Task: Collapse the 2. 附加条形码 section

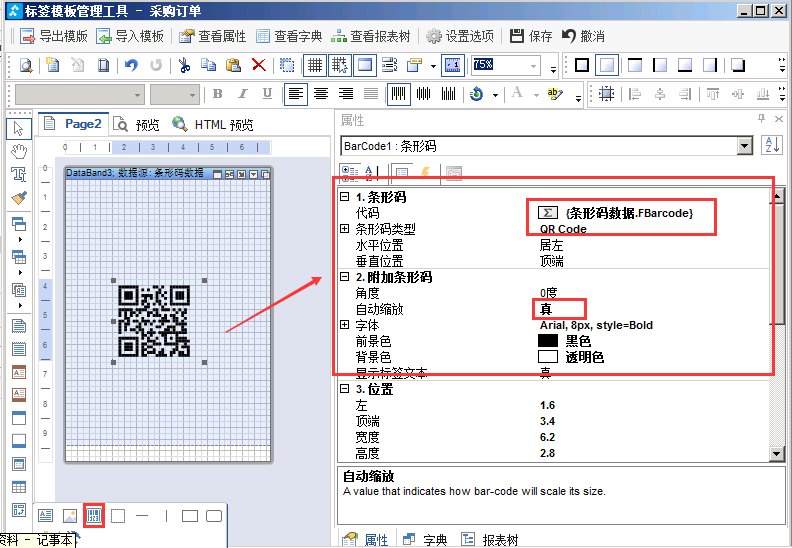Action: click(344, 277)
